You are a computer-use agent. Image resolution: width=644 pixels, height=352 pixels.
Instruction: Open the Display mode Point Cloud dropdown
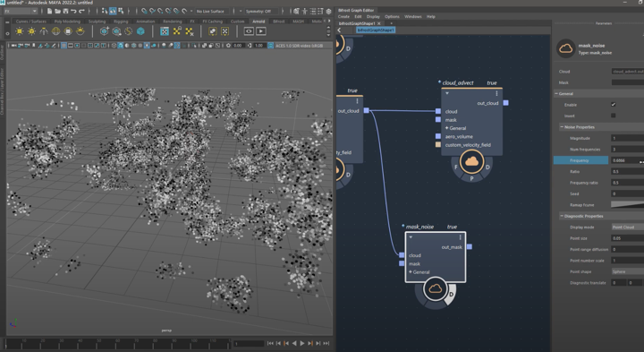click(x=628, y=227)
